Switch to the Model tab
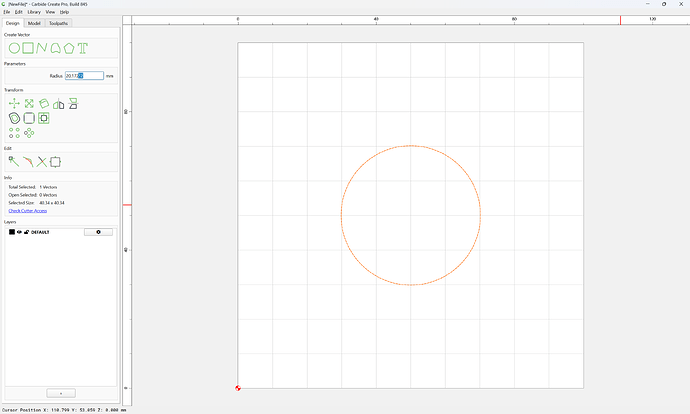Image resolution: width=690 pixels, height=414 pixels. pyautogui.click(x=34, y=23)
